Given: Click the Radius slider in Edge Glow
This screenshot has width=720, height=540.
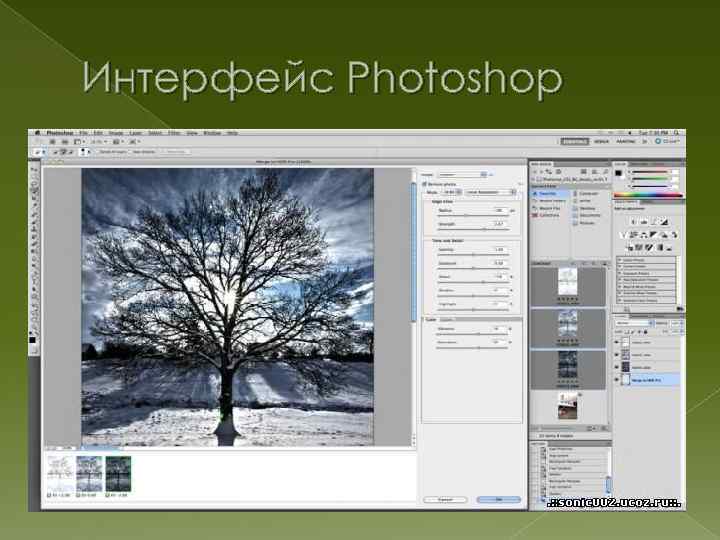Looking at the screenshot, I should click(473, 215).
